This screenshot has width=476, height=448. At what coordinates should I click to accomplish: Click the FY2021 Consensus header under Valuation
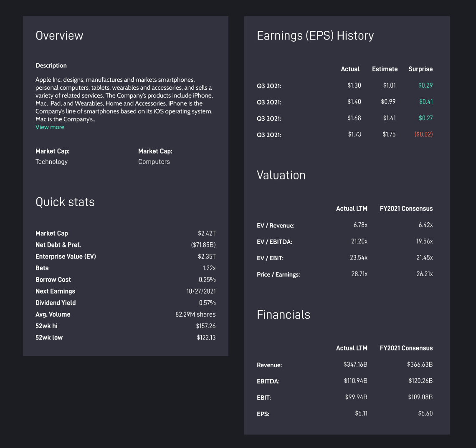(x=406, y=209)
